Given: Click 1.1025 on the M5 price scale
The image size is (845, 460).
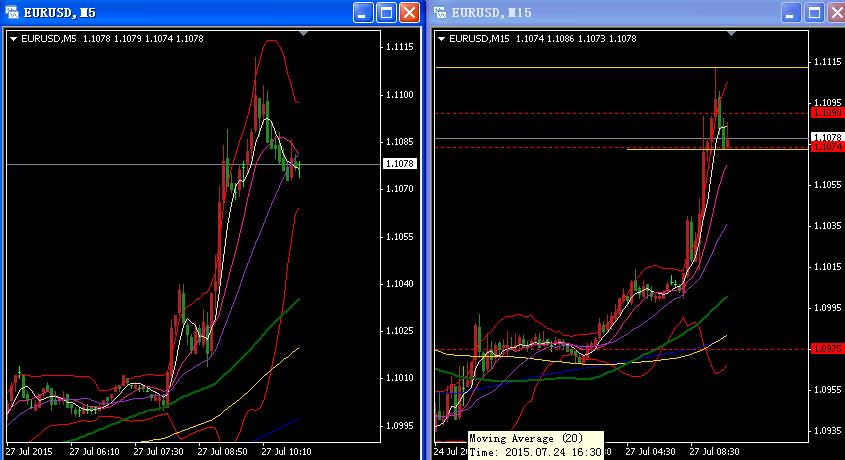Looking at the screenshot, I should (400, 331).
